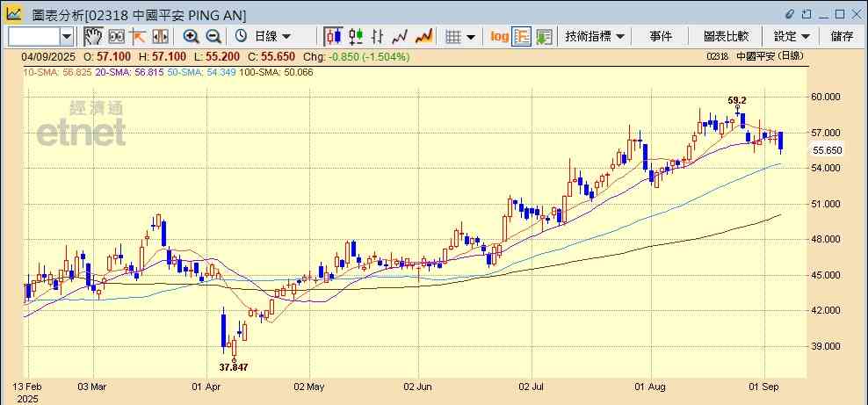Open the stock code combo box arrow
The height and width of the screenshot is (405, 868).
67,37
